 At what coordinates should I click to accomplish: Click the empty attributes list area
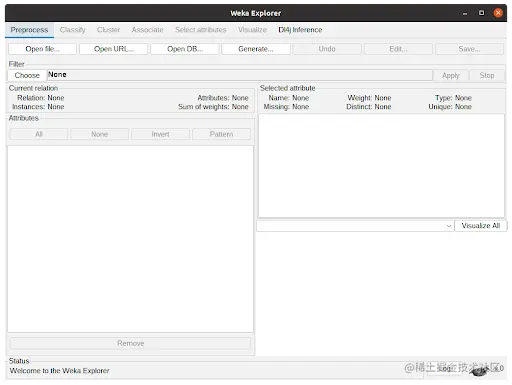point(130,239)
